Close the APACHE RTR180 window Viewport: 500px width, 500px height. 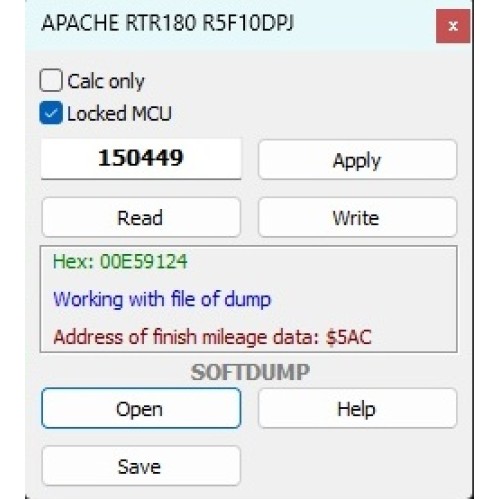click(x=453, y=26)
